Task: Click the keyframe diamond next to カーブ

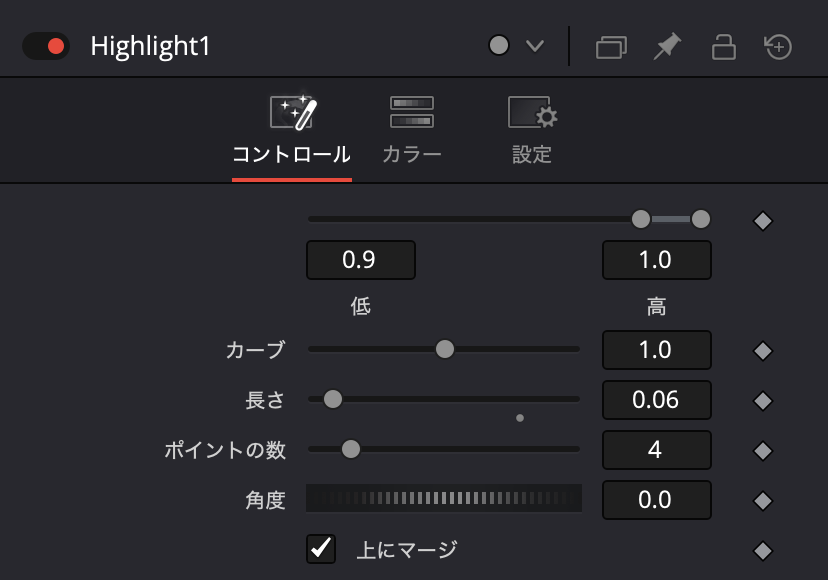Action: 762,349
